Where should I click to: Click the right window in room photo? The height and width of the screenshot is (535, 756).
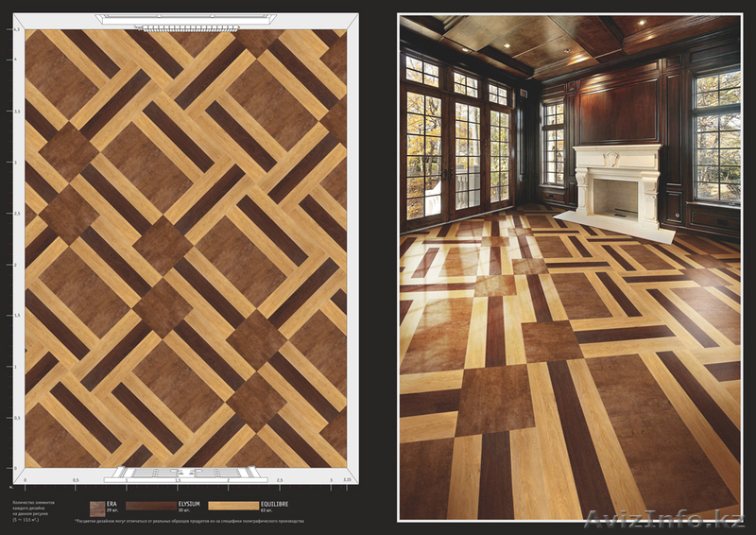pyautogui.click(x=717, y=137)
